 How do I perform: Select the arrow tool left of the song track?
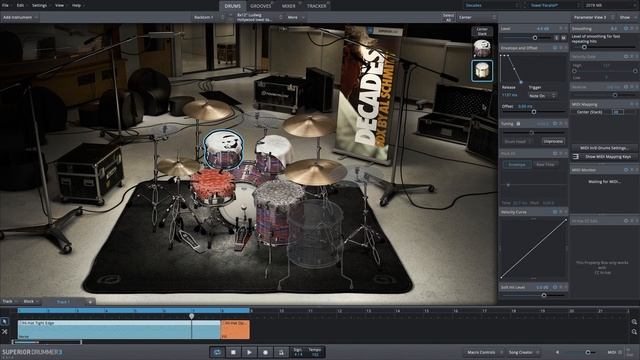4,322
